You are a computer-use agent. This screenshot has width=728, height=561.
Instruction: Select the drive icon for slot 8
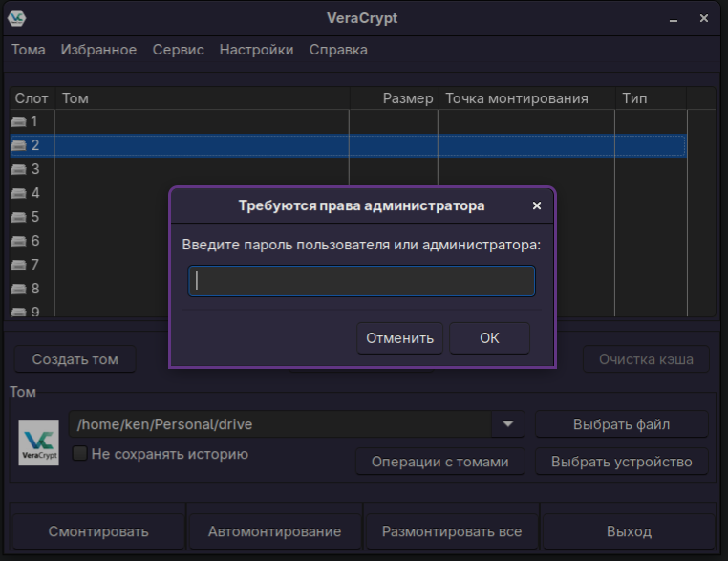[18, 289]
